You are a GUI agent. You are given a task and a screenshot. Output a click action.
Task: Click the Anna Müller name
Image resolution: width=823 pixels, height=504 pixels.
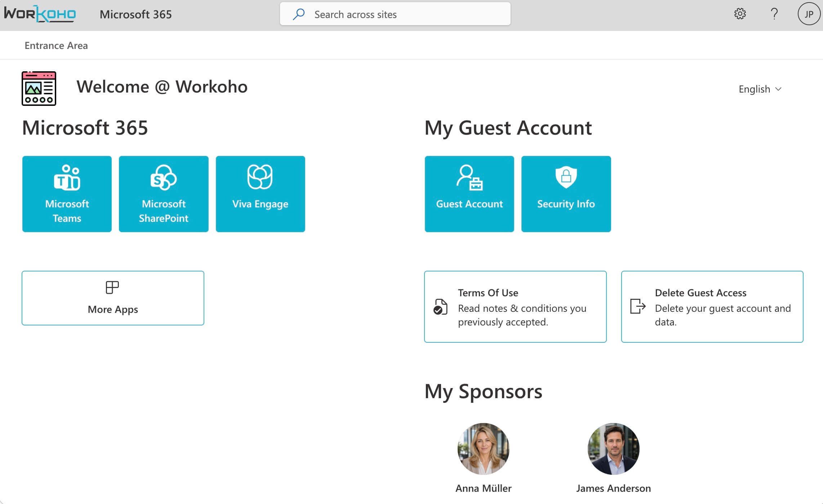point(484,489)
